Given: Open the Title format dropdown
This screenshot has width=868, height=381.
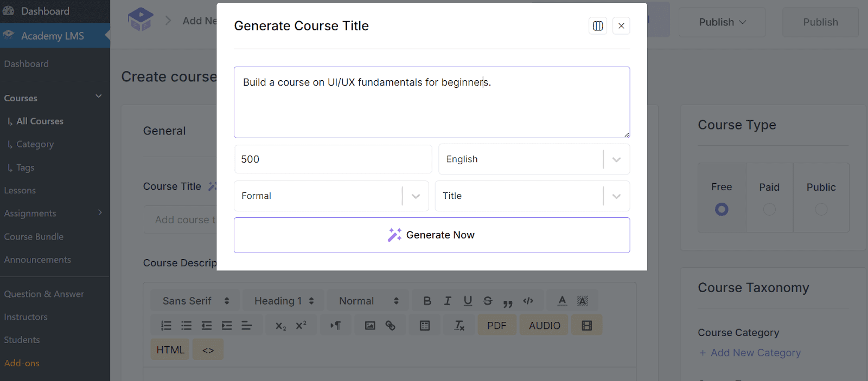Looking at the screenshot, I should (532, 196).
